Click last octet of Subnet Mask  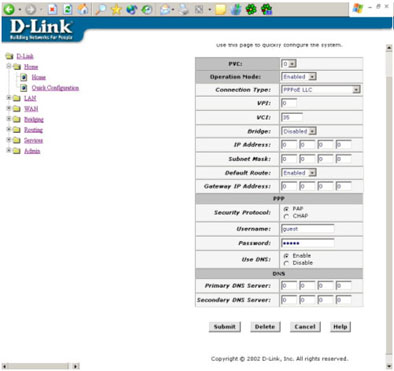[x=343, y=159]
